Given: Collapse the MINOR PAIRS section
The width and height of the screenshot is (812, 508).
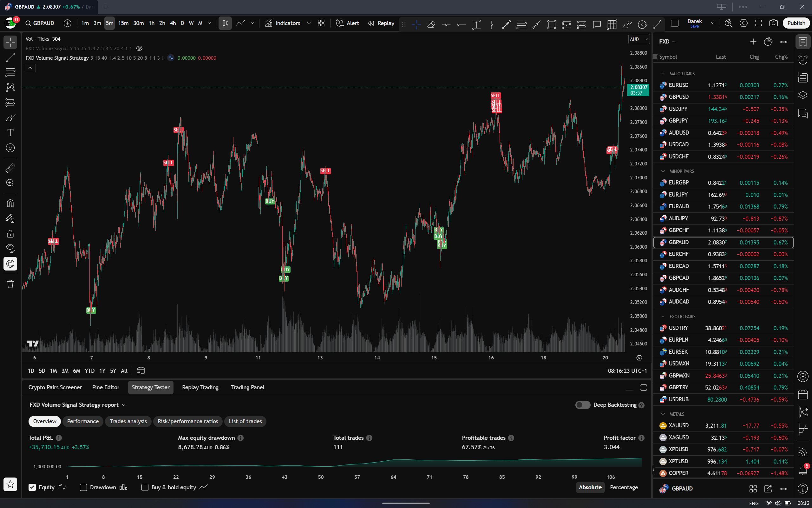Looking at the screenshot, I should [663, 171].
